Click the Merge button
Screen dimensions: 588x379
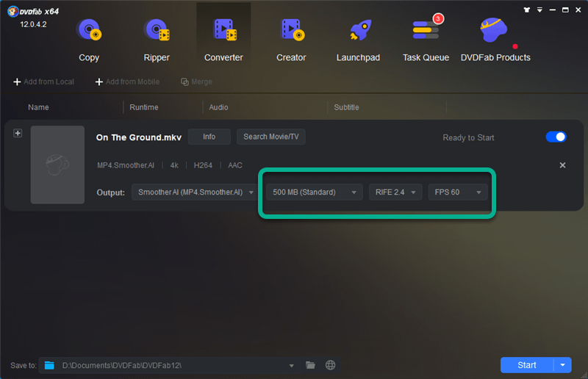pyautogui.click(x=196, y=82)
